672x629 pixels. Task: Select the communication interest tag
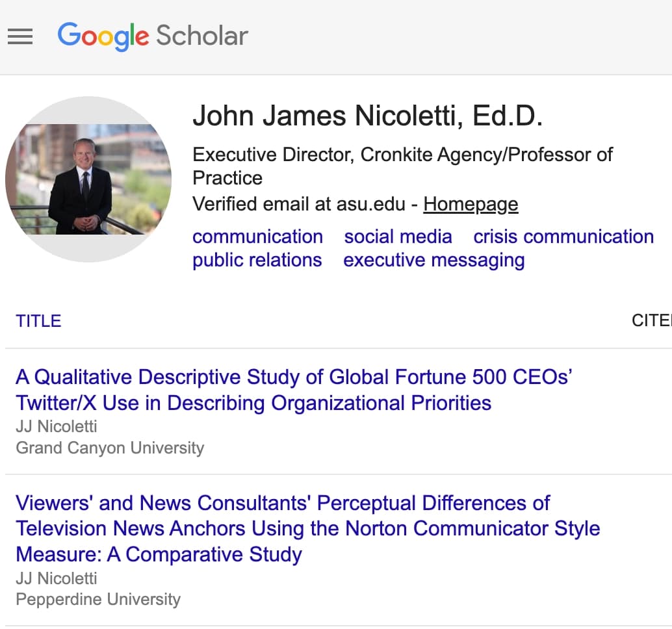tap(257, 237)
